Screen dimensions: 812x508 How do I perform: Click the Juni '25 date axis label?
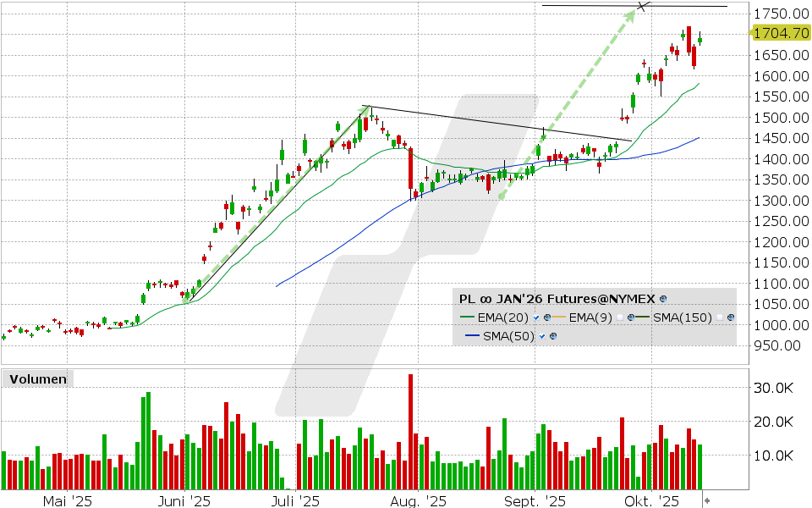184,501
